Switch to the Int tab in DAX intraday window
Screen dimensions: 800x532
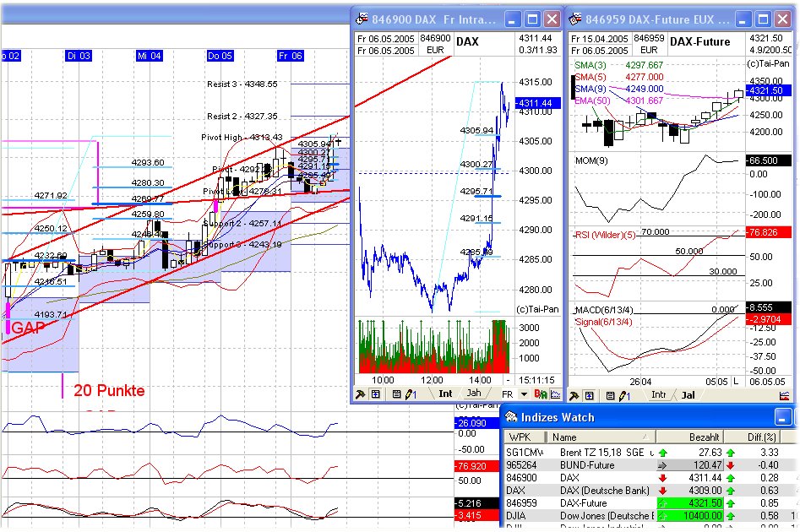click(445, 394)
